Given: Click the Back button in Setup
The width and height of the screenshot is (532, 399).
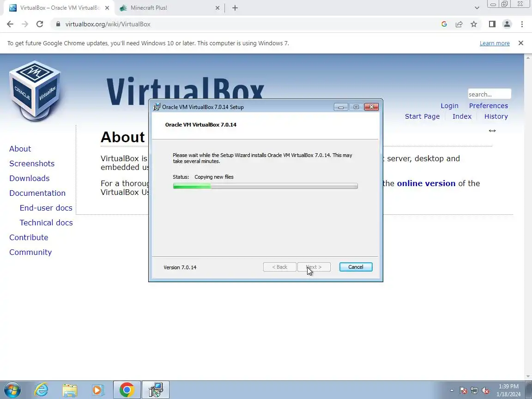Looking at the screenshot, I should 279,267.
